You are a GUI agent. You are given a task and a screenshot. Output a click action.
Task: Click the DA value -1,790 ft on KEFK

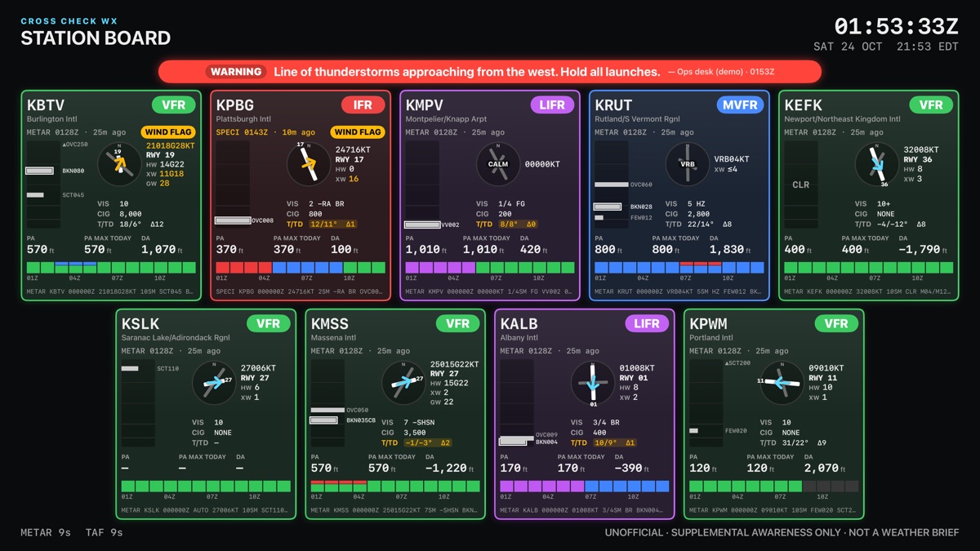pyautogui.click(x=922, y=249)
